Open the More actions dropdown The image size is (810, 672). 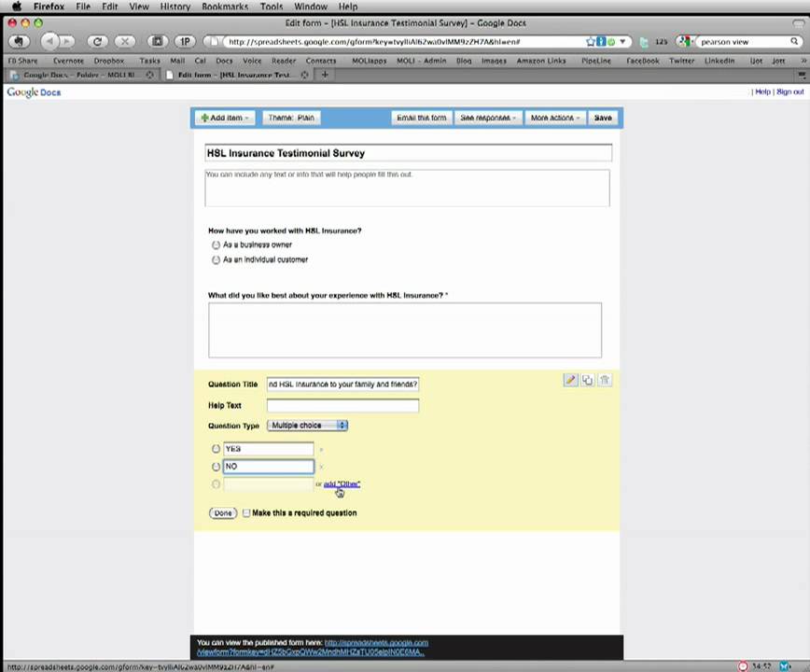tap(555, 118)
